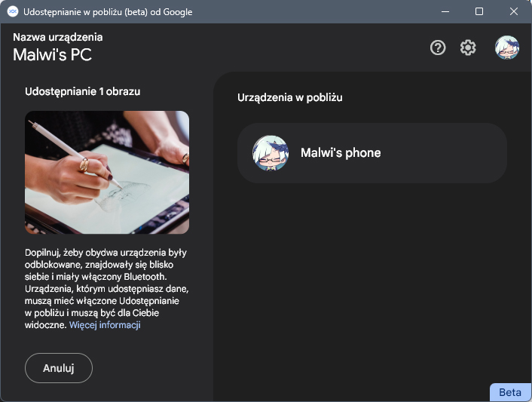Open the Więcej informacji link
The height and width of the screenshot is (402, 532).
[105, 325]
